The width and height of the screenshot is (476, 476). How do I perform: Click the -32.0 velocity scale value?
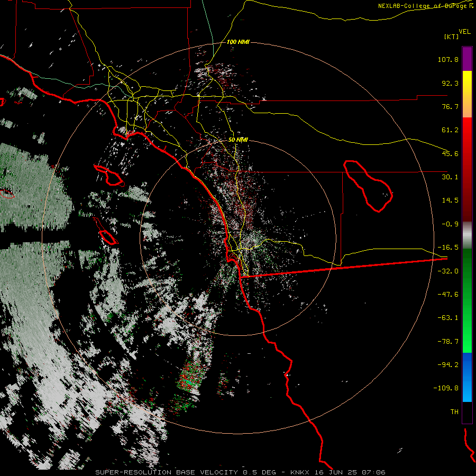pyautogui.click(x=448, y=271)
